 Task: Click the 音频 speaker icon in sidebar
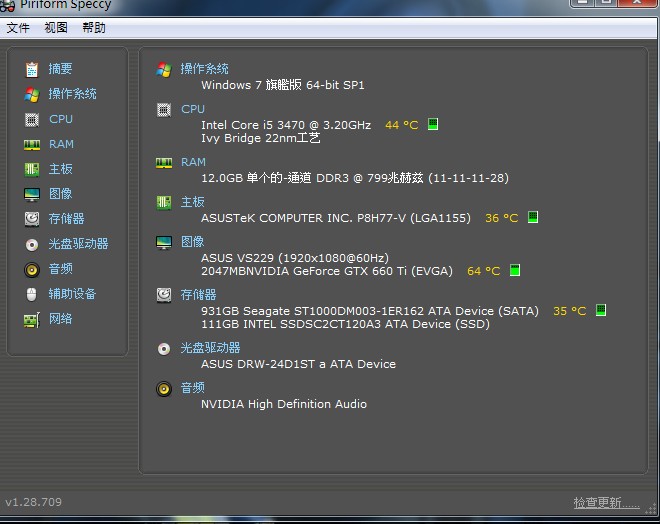[32, 269]
